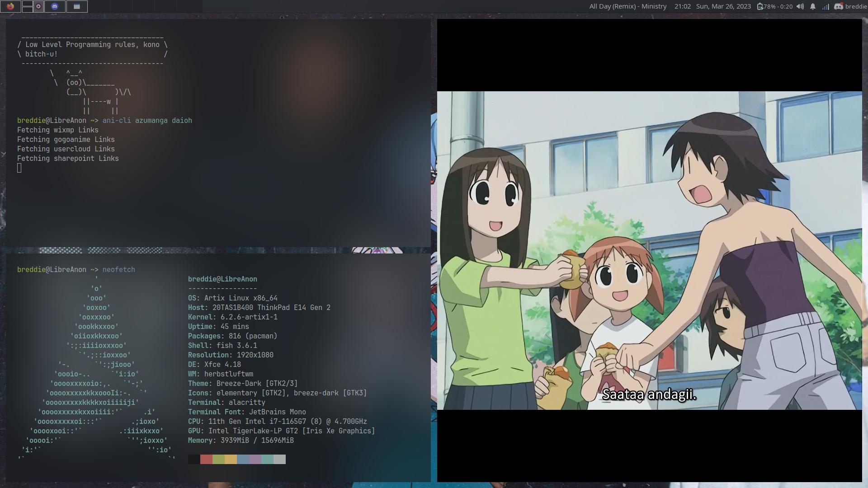
Task: Open the notification bell in the panel
Action: pos(813,6)
